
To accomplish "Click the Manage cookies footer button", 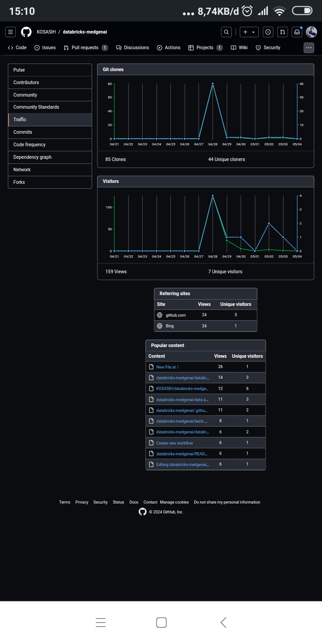I will pyautogui.click(x=174, y=502).
